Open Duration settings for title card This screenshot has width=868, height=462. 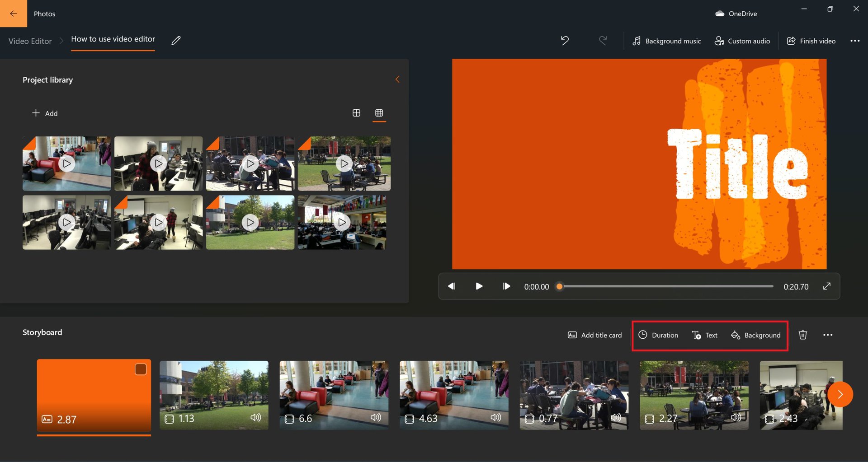(x=658, y=335)
